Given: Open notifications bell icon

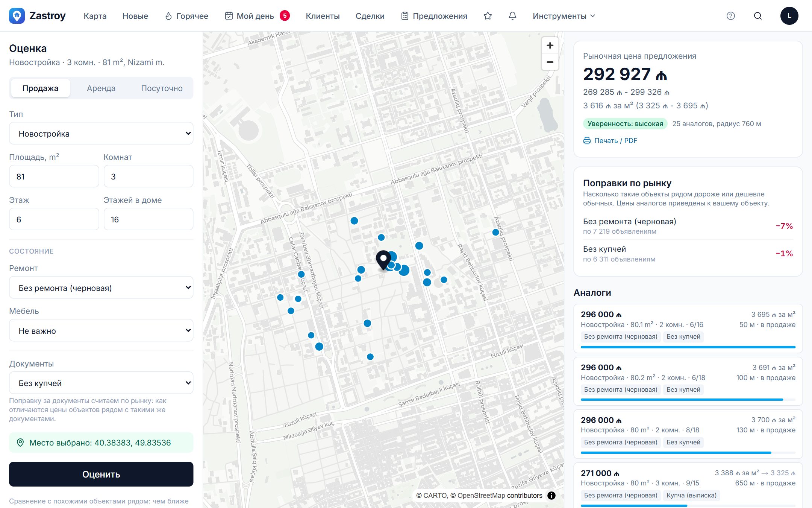Looking at the screenshot, I should click(x=512, y=16).
